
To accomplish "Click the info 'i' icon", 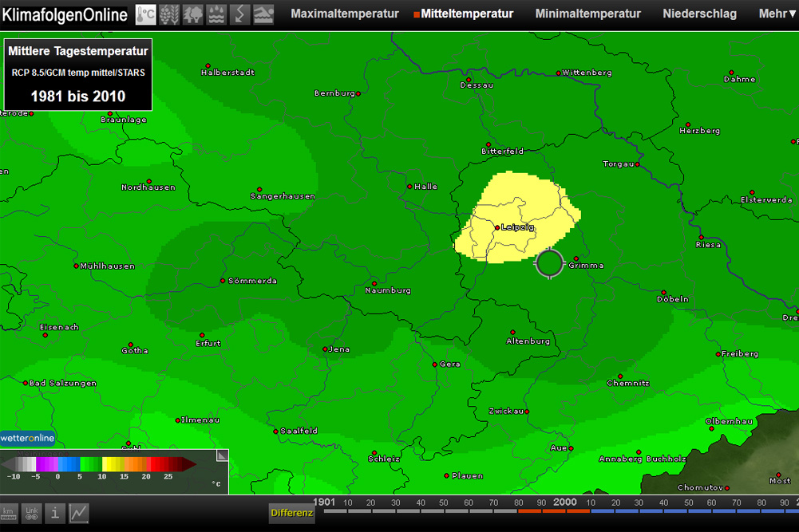I will coord(54,513).
